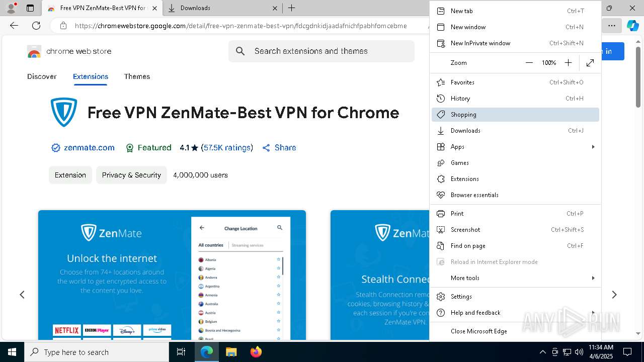Open Windows Start menu
This screenshot has height=362, width=644.
pyautogui.click(x=12, y=352)
